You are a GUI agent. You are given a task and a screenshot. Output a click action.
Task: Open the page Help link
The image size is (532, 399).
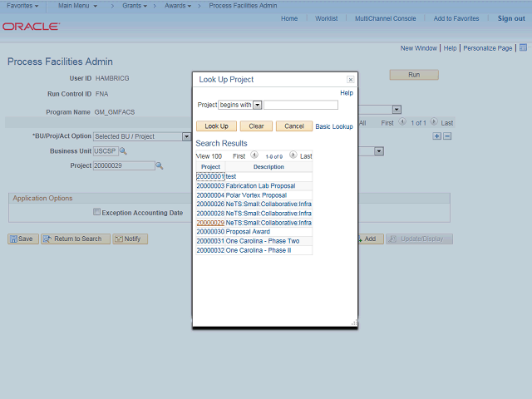pyautogui.click(x=450, y=48)
